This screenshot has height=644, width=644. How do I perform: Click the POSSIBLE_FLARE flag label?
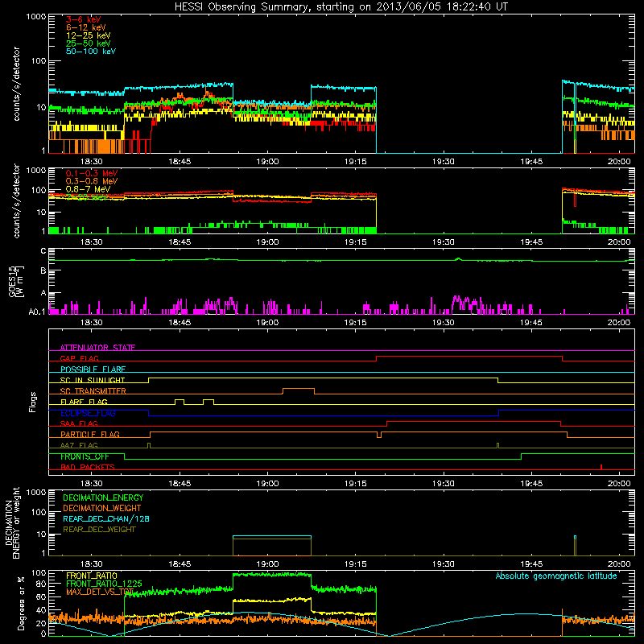click(93, 369)
